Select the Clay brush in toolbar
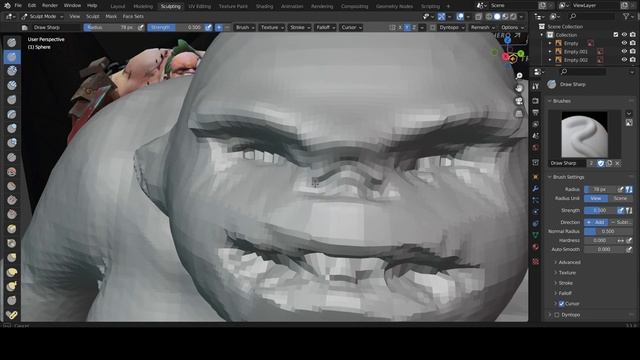Image resolution: width=640 pixels, height=360 pixels. click(12, 71)
